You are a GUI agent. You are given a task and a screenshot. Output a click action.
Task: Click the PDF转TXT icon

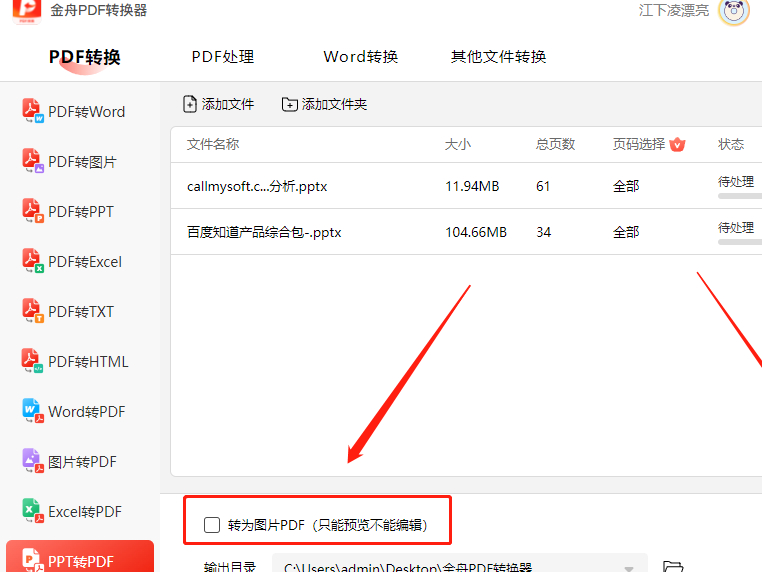click(34, 311)
